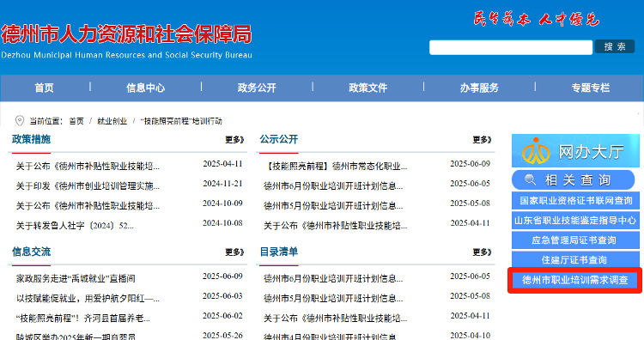644x340 pixels.
Task: Open the 网办大厅 banner
Action: [575, 151]
